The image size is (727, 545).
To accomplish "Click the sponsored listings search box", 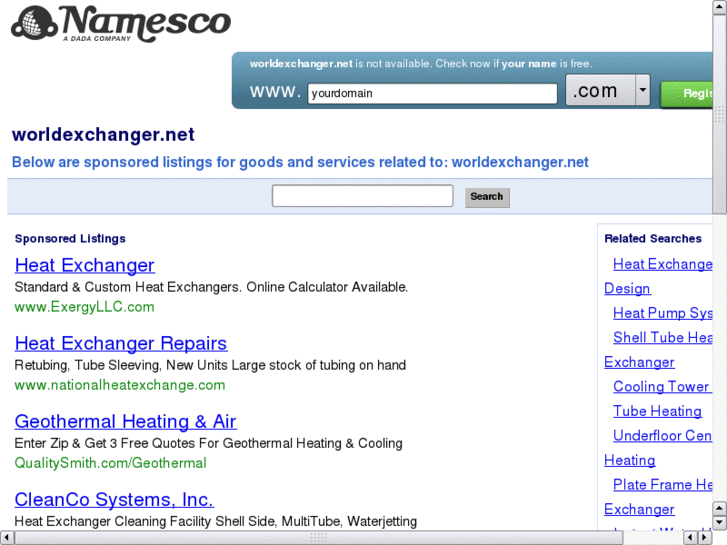I will pos(363,196).
